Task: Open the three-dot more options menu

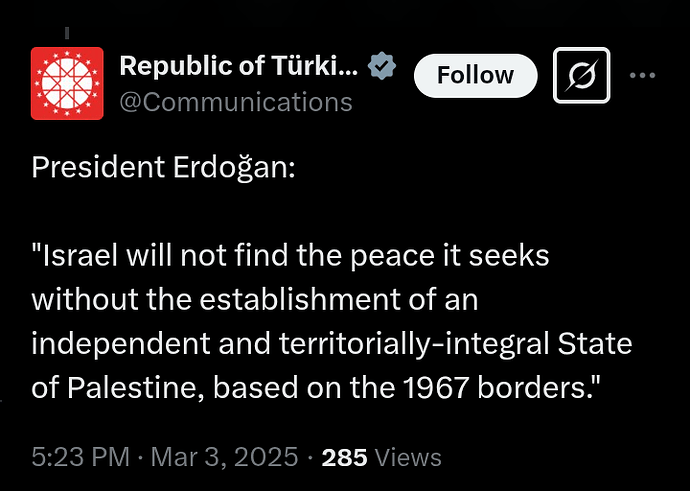Action: tap(643, 75)
